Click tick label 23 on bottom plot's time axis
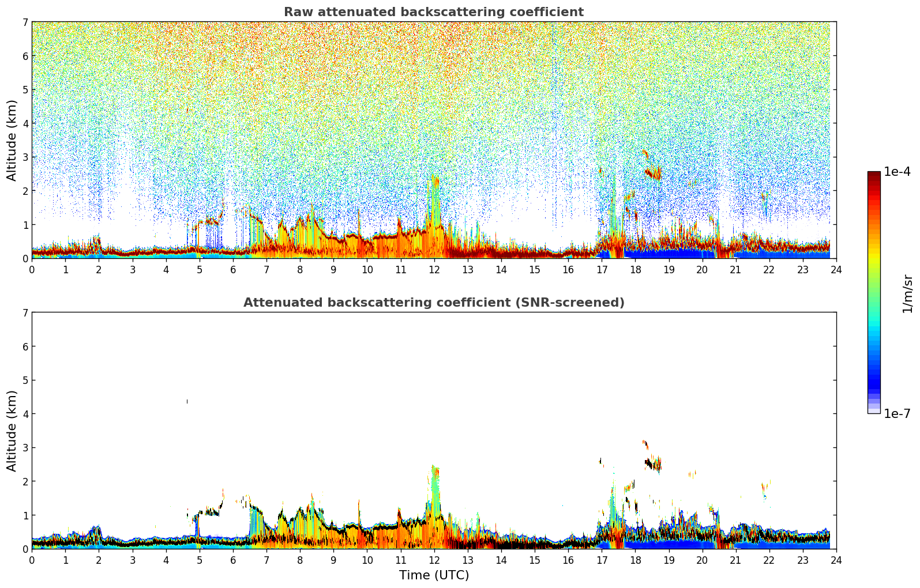 (803, 560)
